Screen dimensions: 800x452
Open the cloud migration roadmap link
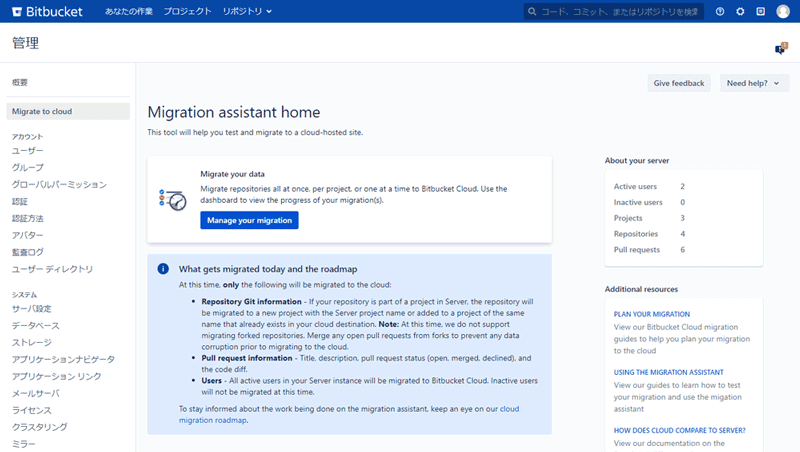tap(348, 414)
